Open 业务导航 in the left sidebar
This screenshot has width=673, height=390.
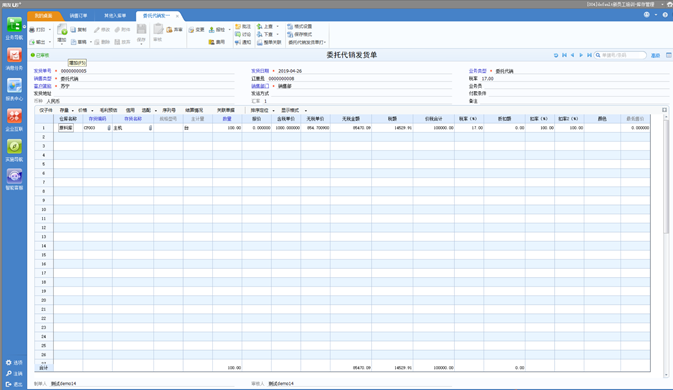(x=14, y=28)
